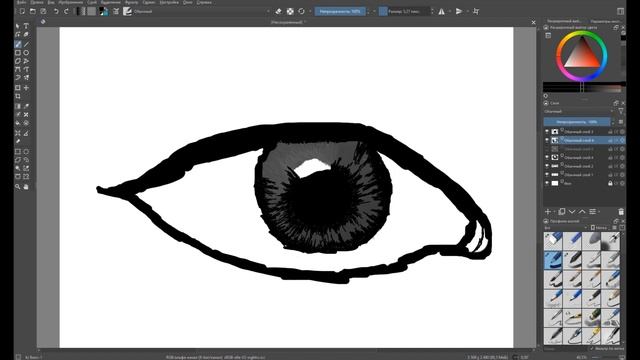Viewport: 640px width, 360px height.
Task: Undo the last action
Action: pyautogui.click(x=56, y=11)
